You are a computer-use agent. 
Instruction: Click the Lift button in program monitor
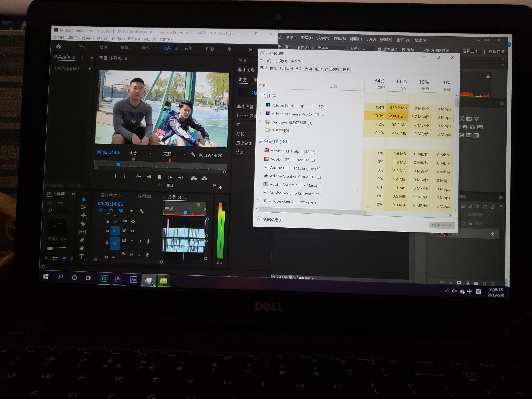[x=194, y=178]
